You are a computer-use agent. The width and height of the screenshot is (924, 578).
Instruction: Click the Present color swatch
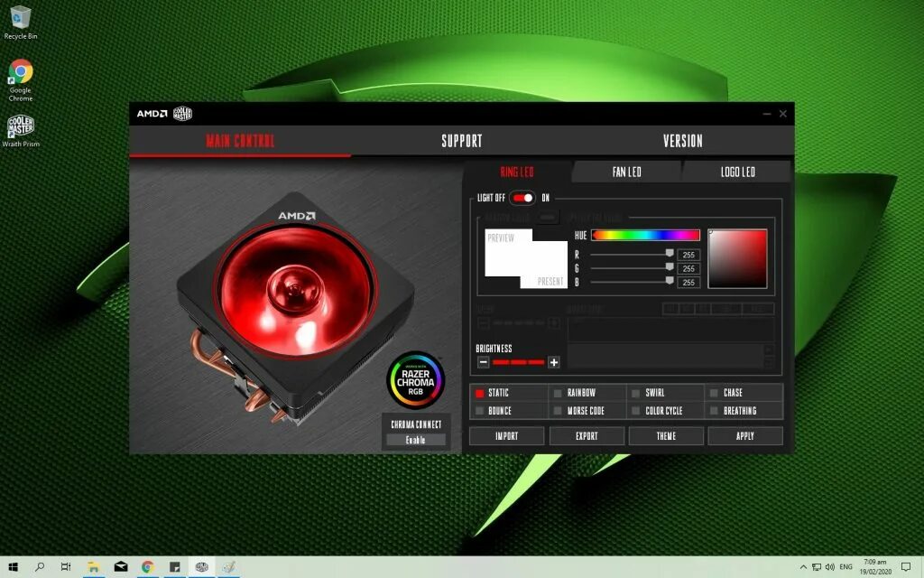click(x=544, y=266)
